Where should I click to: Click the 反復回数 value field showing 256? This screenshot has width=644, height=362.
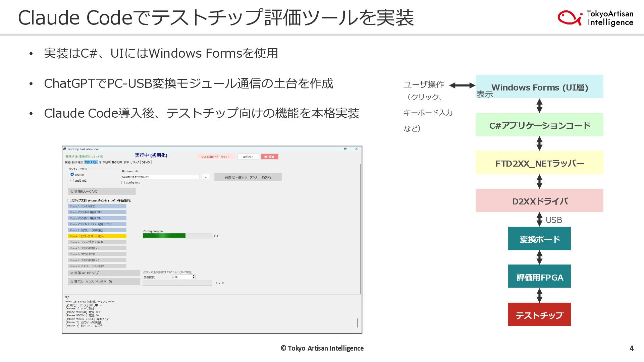(x=182, y=277)
